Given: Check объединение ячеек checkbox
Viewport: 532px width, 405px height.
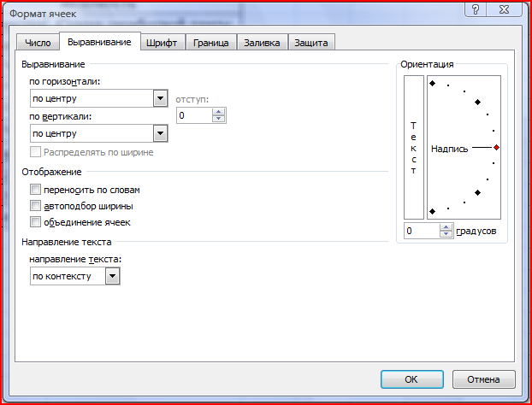Looking at the screenshot, I should (x=35, y=222).
